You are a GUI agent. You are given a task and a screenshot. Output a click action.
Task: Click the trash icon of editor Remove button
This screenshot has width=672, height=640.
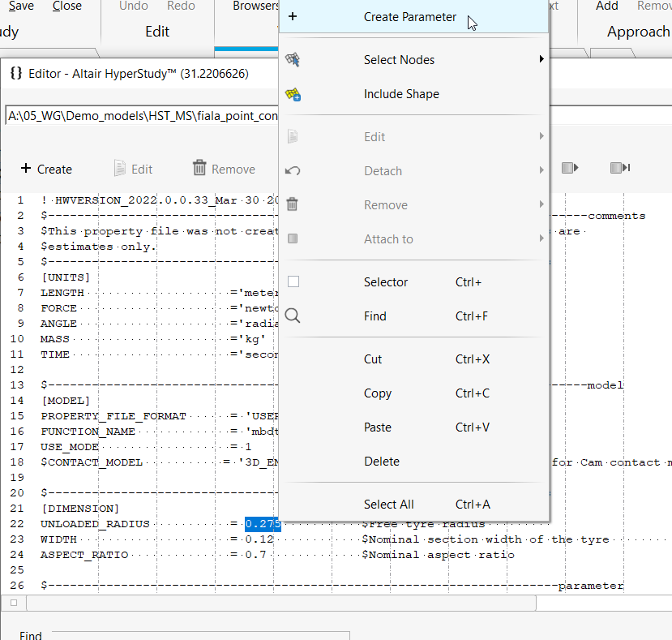pos(199,168)
